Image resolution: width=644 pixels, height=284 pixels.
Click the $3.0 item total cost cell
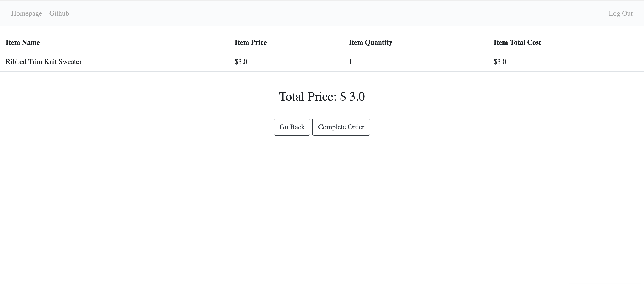500,62
